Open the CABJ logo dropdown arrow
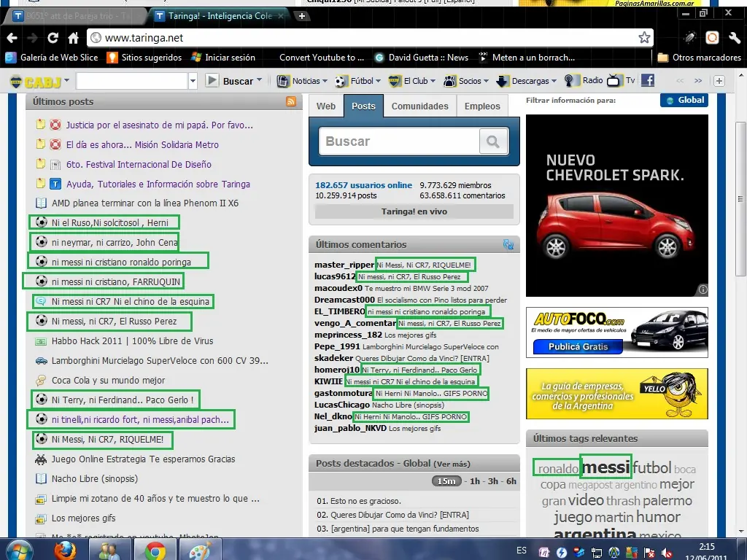 click(x=66, y=80)
